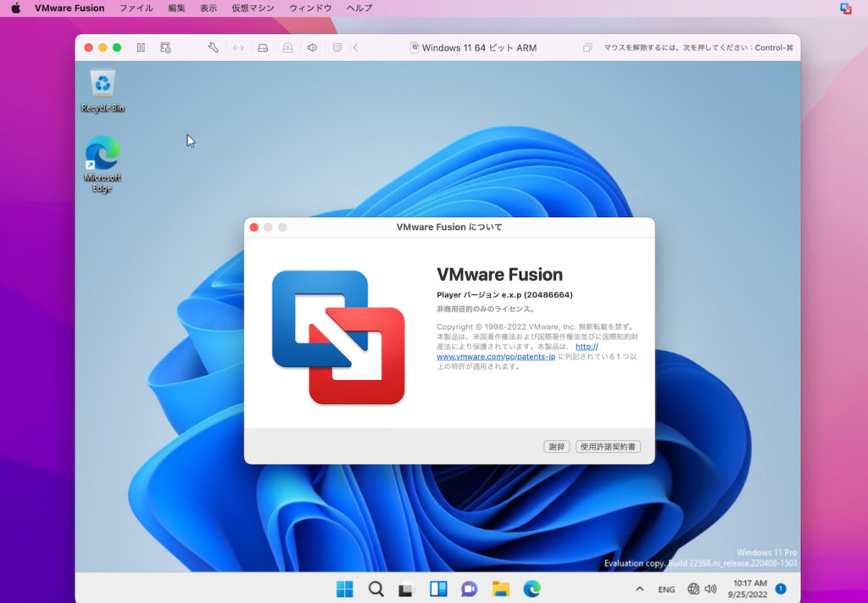
Task: Expand the hidden icons chevron in the taskbar
Action: [640, 589]
